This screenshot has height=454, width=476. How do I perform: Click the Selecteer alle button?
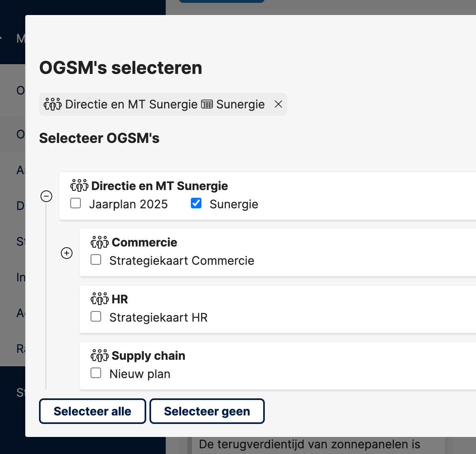[92, 411]
